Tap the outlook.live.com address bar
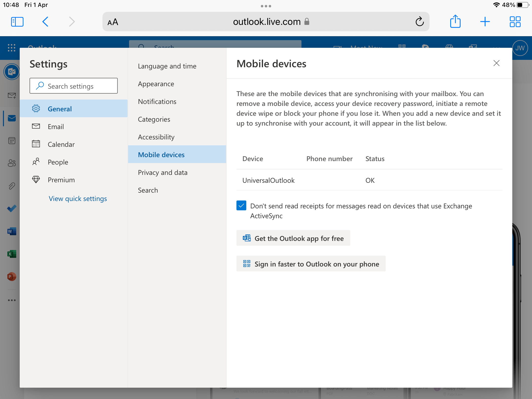Image resolution: width=532 pixels, height=399 pixels. [x=266, y=22]
